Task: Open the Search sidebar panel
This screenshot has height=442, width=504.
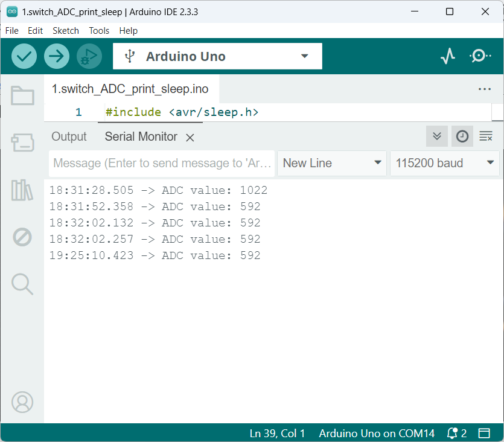Action: [22, 284]
